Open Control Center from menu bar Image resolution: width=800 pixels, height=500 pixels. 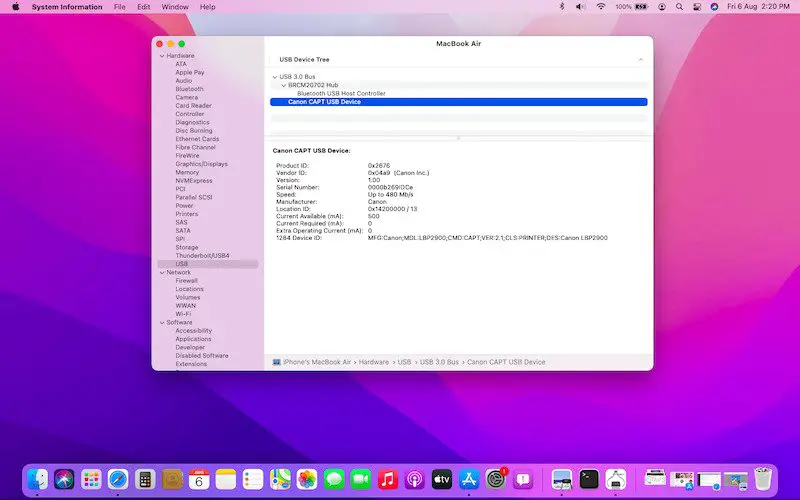click(x=696, y=7)
